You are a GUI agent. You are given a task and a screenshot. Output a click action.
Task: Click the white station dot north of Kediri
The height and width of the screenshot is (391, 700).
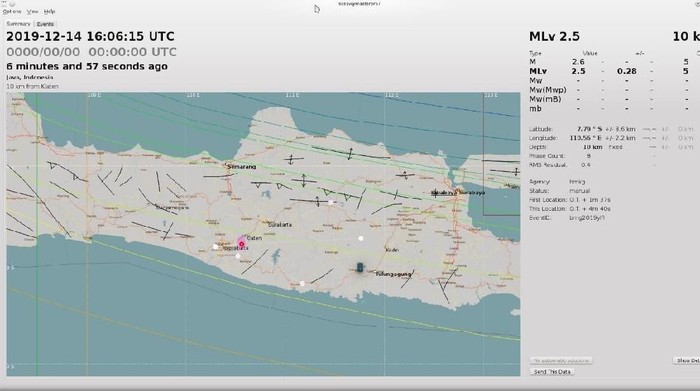click(x=361, y=238)
